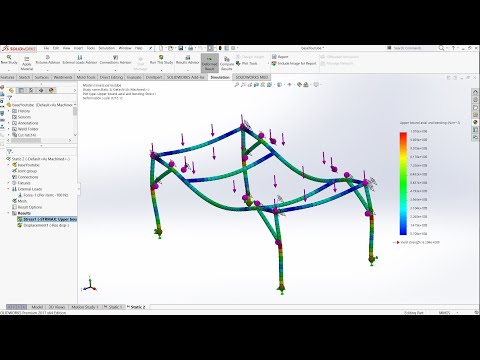Click the Open document icon

(x=170, y=48)
